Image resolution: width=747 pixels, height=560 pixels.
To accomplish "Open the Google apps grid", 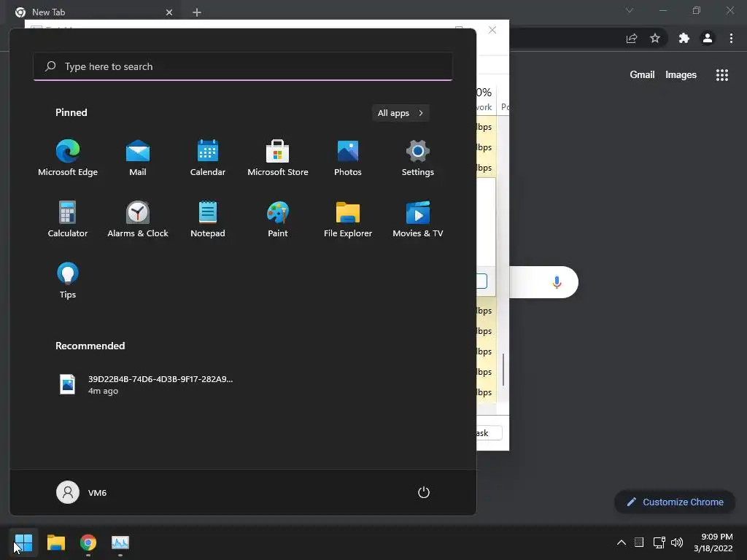I will (722, 75).
